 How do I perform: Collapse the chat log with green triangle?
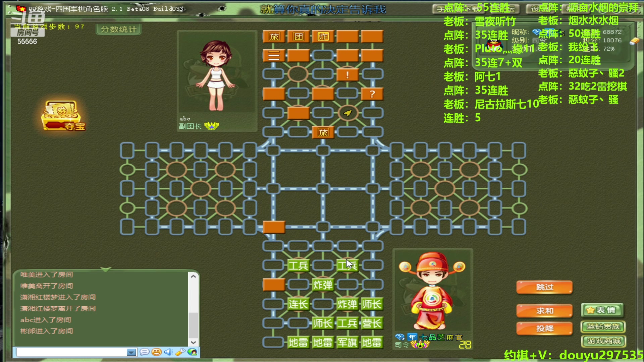(x=106, y=269)
